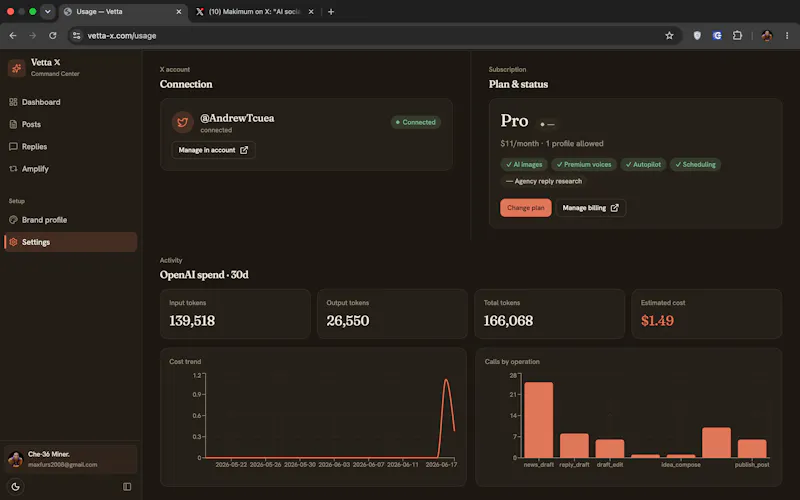Screen dimensions: 800x500
Task: Click the Premium voices feature chip
Action: click(584, 164)
